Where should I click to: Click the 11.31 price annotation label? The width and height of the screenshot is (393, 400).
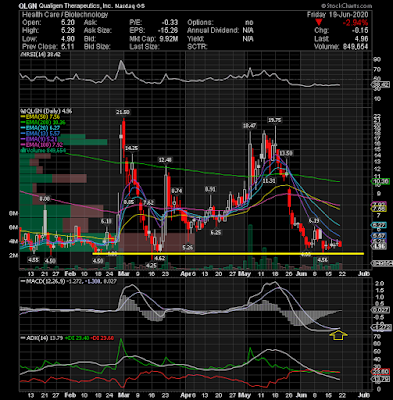tap(269, 181)
